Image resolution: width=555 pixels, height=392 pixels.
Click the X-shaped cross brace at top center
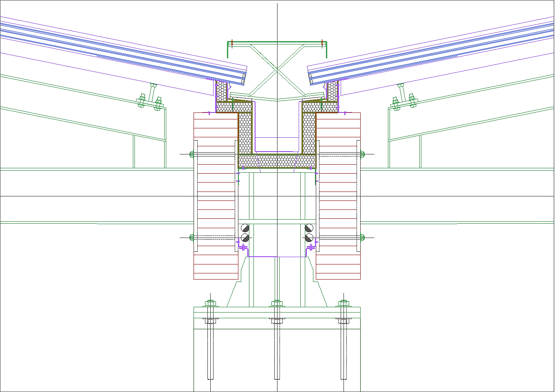click(277, 69)
